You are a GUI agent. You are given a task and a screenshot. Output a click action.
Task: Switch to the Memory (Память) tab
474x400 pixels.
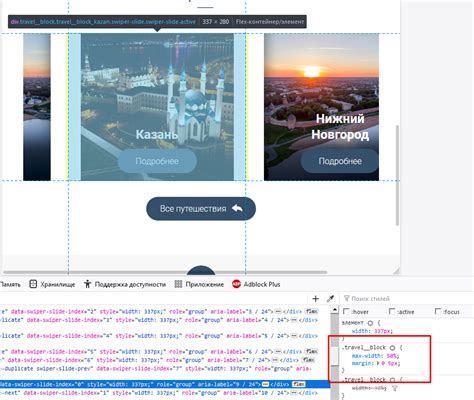[x=10, y=284]
